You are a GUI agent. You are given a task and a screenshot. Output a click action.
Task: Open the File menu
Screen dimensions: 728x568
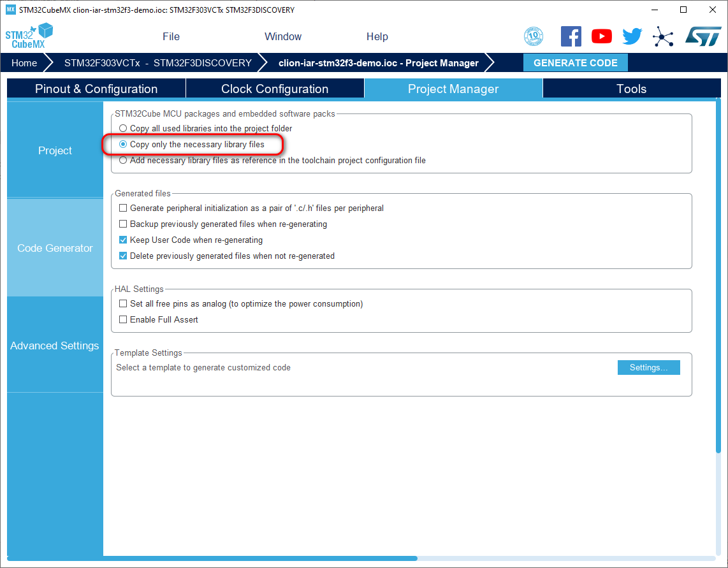click(171, 37)
